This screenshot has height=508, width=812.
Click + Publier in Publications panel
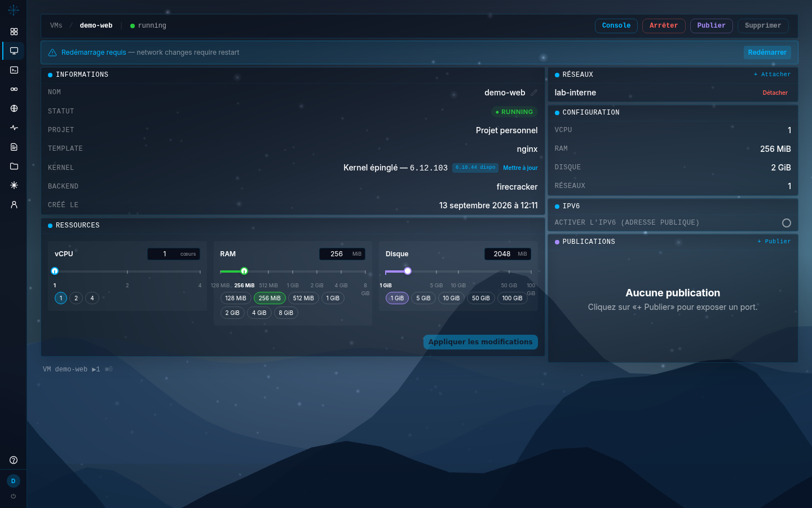point(774,242)
